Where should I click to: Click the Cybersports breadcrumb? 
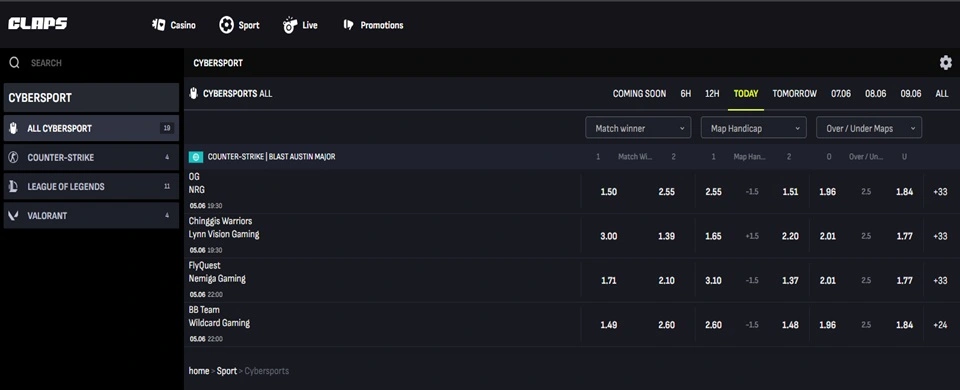click(266, 371)
